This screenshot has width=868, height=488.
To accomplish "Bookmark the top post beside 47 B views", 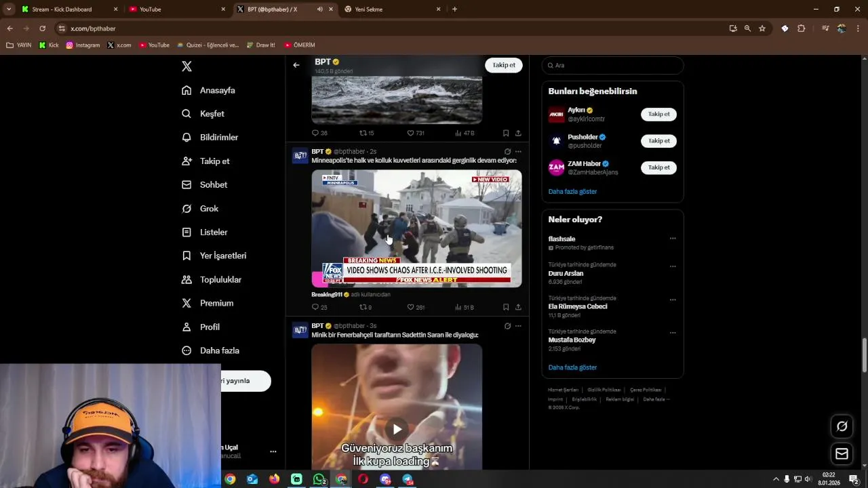I will tap(506, 134).
